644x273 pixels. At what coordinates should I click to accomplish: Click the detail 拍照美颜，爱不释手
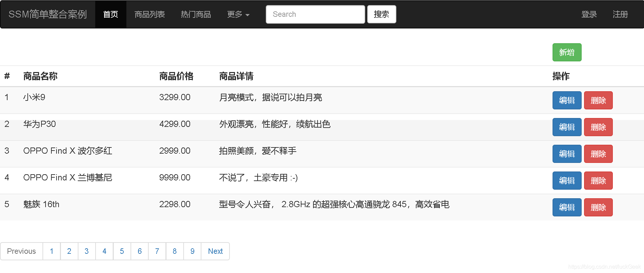pyautogui.click(x=258, y=151)
